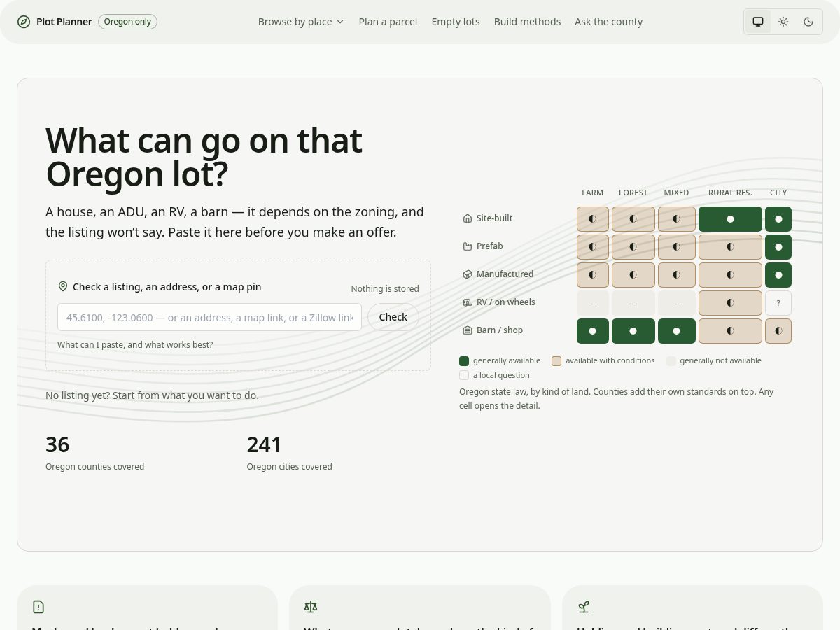Click the FARM column header

point(592,192)
